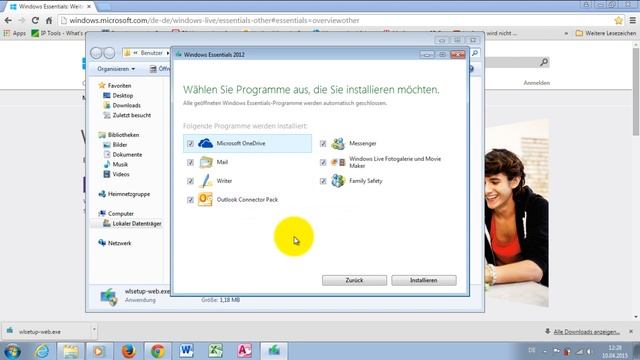Open IP Tools bookmark
The width and height of the screenshot is (640, 360).
pos(57,33)
